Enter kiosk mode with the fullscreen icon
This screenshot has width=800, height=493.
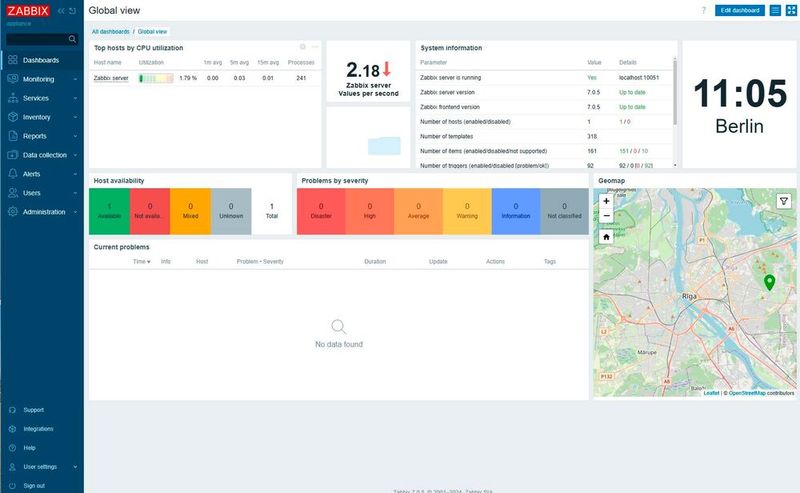pos(791,10)
